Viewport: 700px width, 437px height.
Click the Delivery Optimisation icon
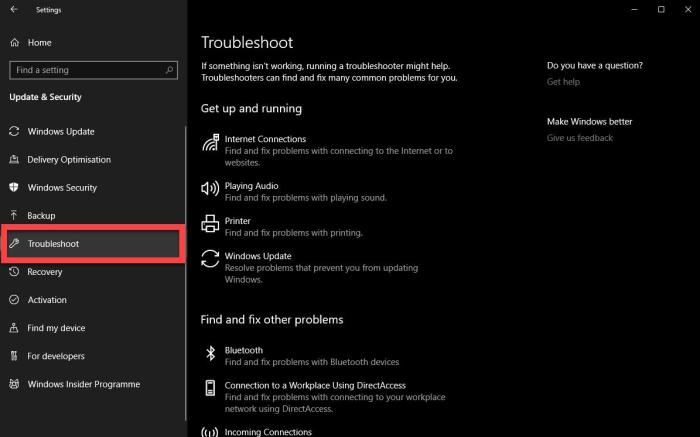(x=14, y=159)
